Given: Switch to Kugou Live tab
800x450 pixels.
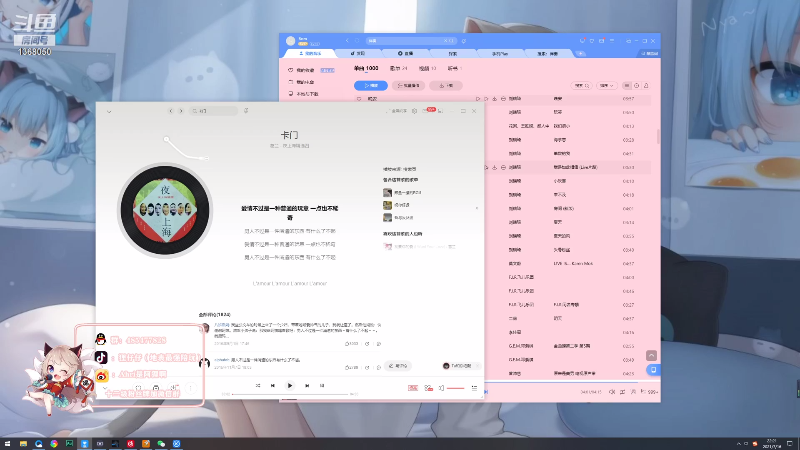Looking at the screenshot, I should click(406, 53).
